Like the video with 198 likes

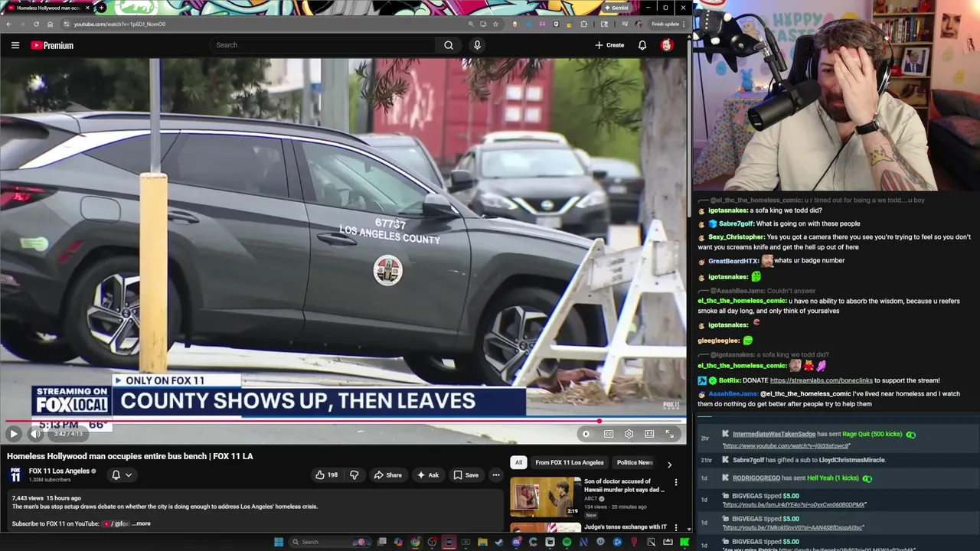tap(326, 475)
